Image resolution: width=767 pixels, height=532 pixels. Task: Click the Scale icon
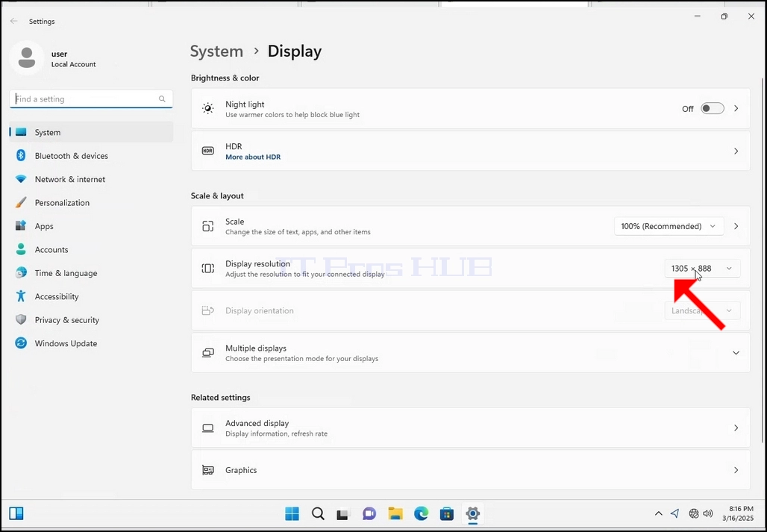[208, 226]
